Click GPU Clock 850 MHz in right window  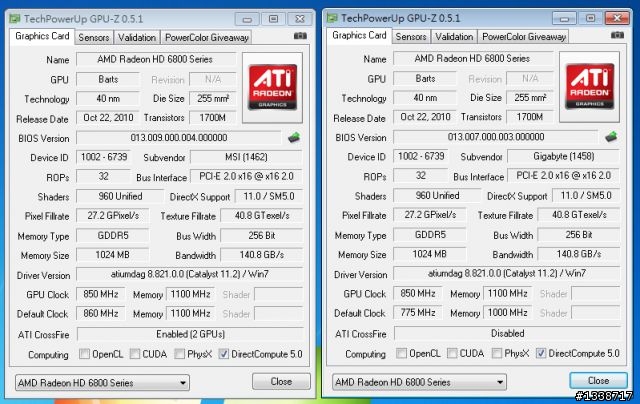[x=418, y=293]
